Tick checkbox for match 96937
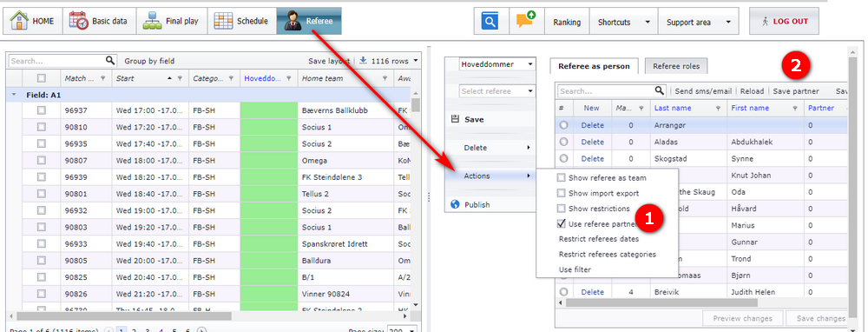The image size is (868, 332). [42, 110]
